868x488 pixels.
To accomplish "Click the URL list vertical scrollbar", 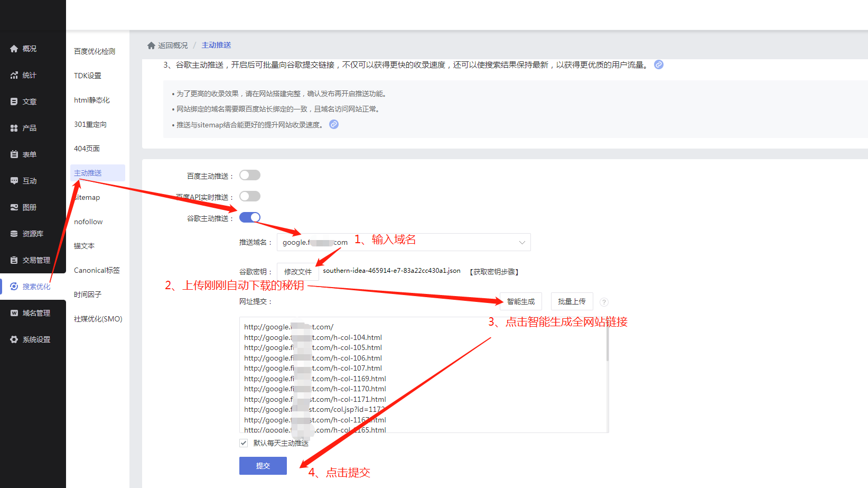I will click(608, 344).
